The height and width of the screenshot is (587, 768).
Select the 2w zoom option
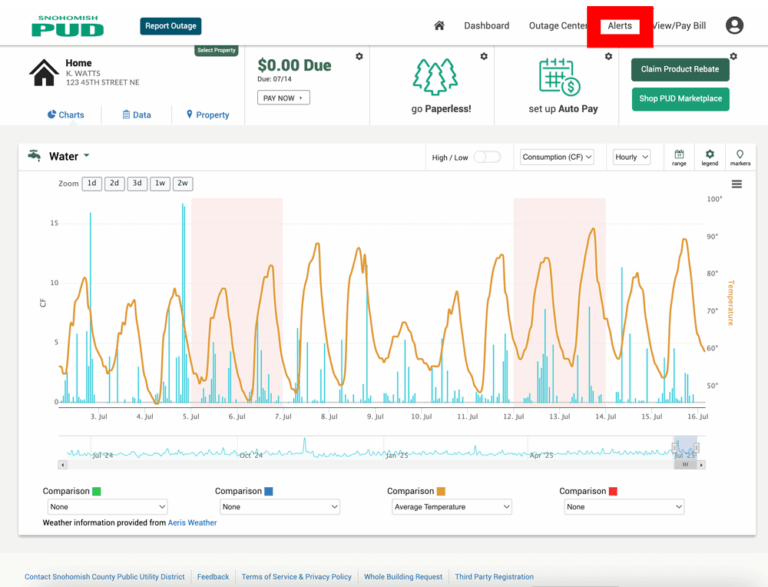tap(183, 184)
